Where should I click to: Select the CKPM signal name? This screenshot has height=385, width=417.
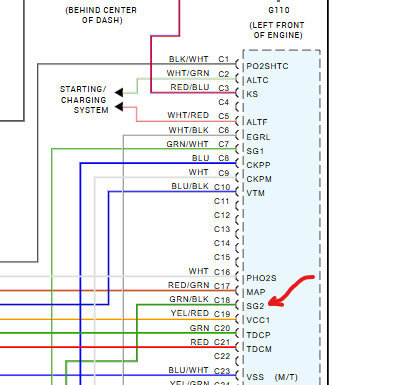259,179
